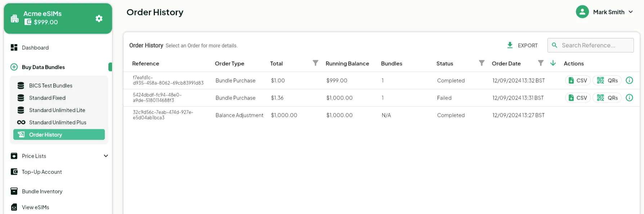Open QRs for the $1.00 order

coord(607,80)
